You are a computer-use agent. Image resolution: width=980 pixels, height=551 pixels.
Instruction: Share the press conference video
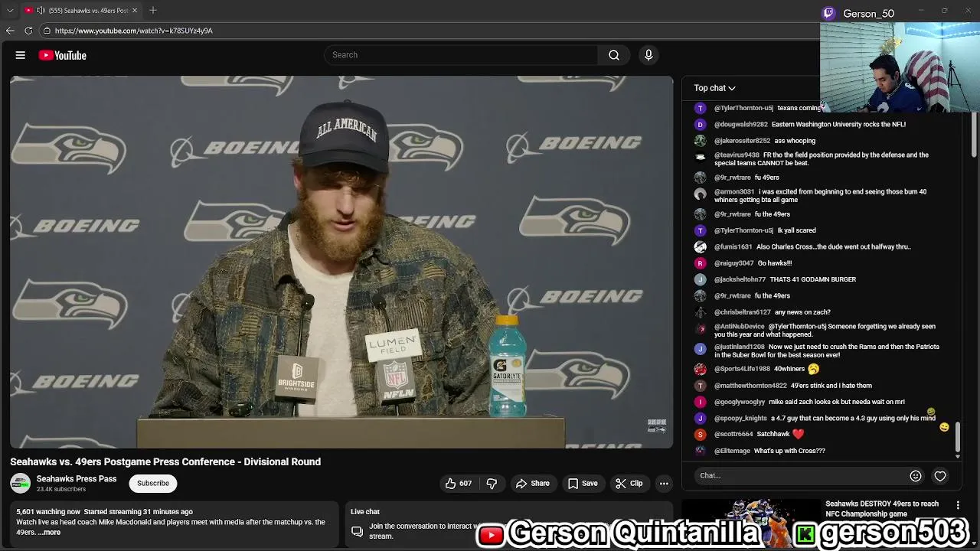(532, 484)
